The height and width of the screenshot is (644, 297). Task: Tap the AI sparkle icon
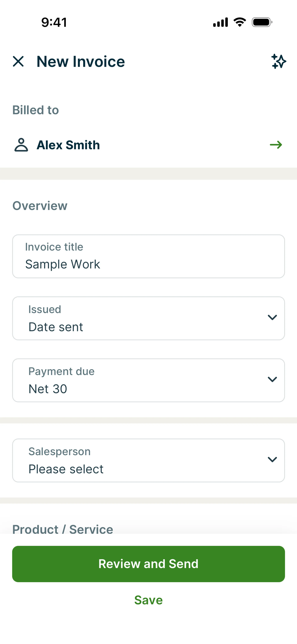pyautogui.click(x=278, y=61)
